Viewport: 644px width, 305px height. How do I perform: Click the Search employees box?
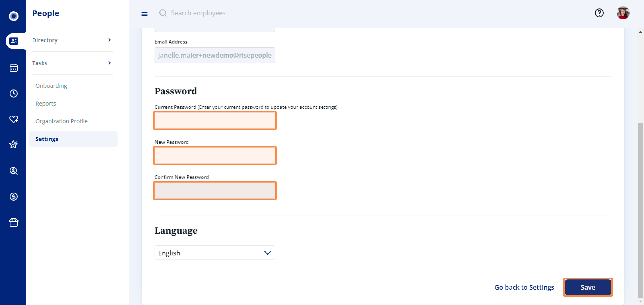pyautogui.click(x=198, y=13)
